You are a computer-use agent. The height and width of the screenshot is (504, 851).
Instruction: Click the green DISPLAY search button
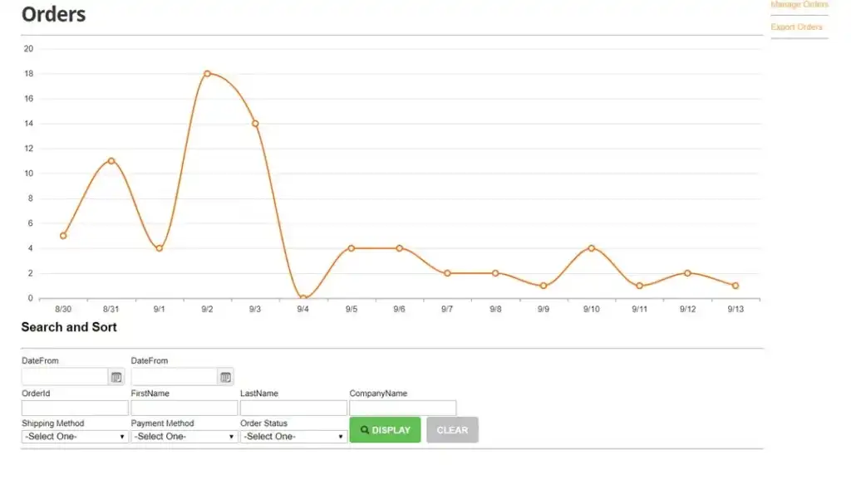(x=385, y=429)
